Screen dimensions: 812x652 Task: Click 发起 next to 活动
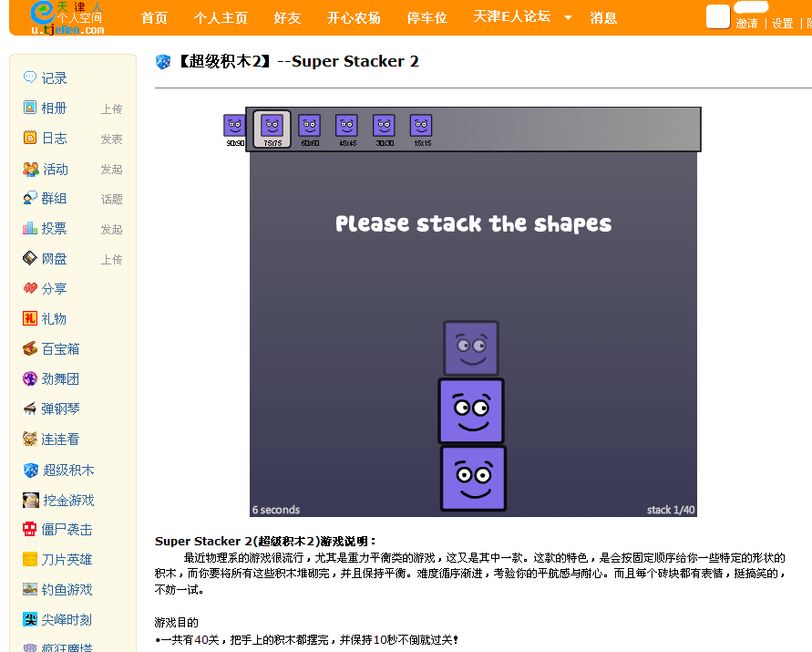pyautogui.click(x=111, y=169)
